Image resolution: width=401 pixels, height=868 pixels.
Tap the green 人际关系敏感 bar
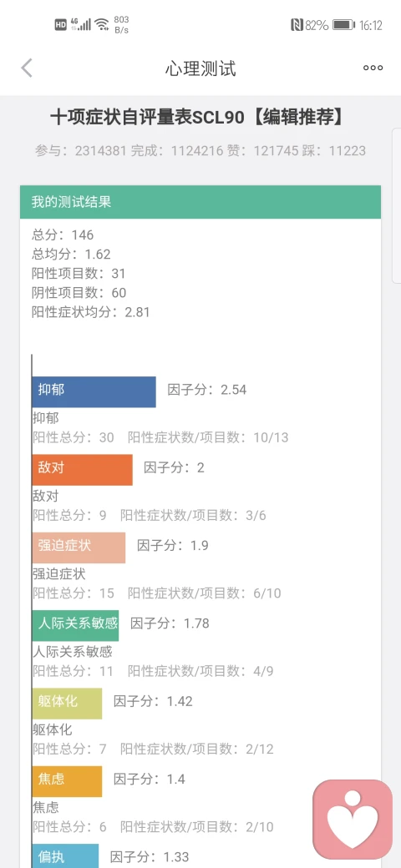(75, 625)
